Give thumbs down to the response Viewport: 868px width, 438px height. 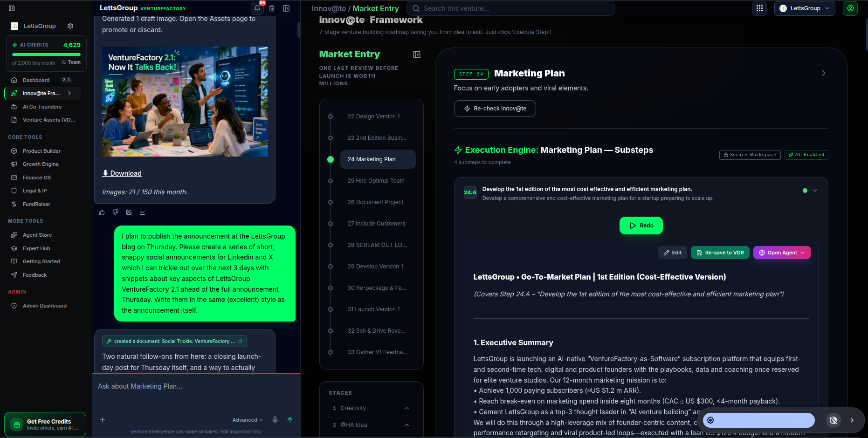pyautogui.click(x=116, y=212)
